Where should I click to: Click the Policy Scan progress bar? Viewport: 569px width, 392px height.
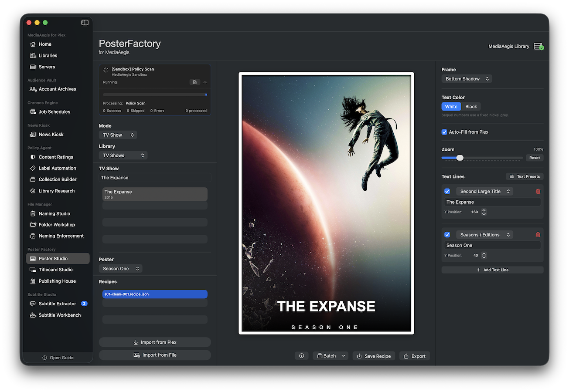point(155,95)
